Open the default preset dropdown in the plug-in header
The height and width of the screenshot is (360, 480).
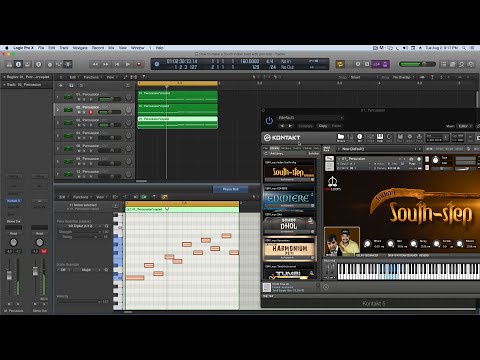click(x=310, y=118)
